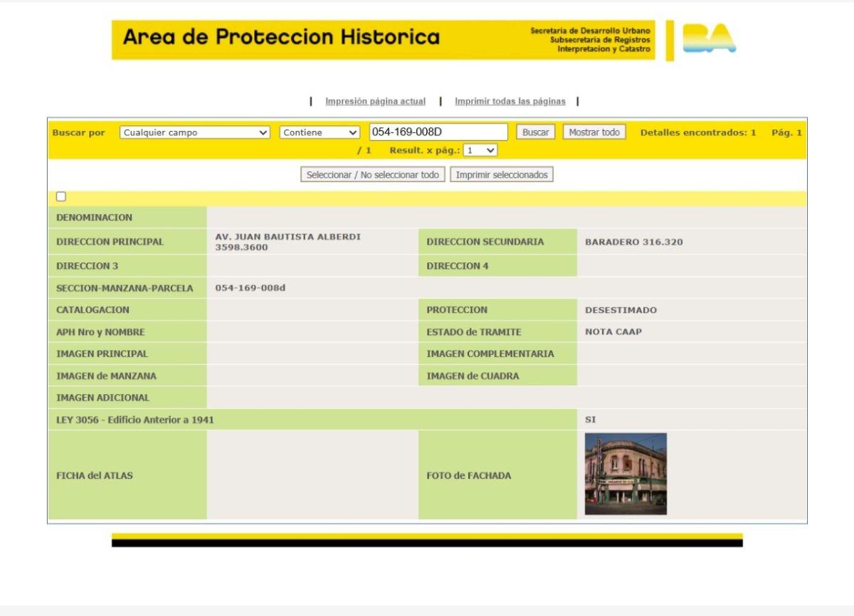Click the 'IMAGEN PRINCIPAL' label
This screenshot has height=616, width=854.
(x=102, y=354)
